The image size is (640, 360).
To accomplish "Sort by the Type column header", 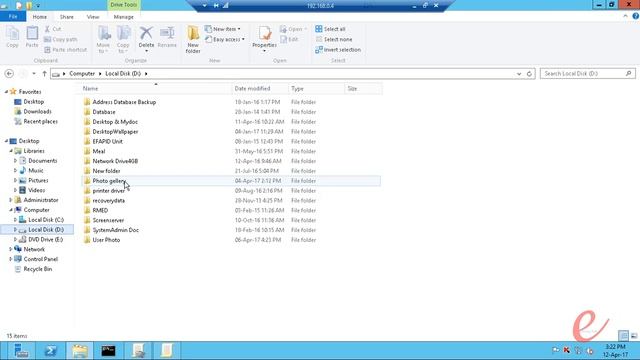I will click(316, 89).
